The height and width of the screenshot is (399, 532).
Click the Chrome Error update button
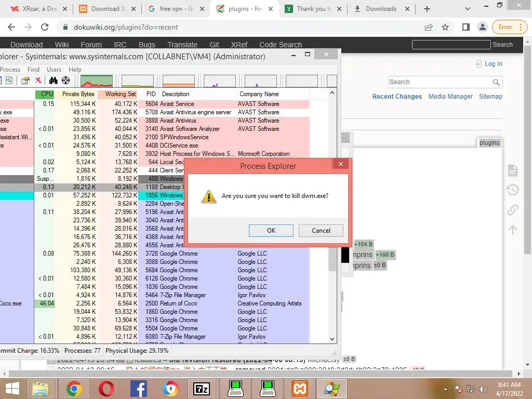tap(509, 27)
